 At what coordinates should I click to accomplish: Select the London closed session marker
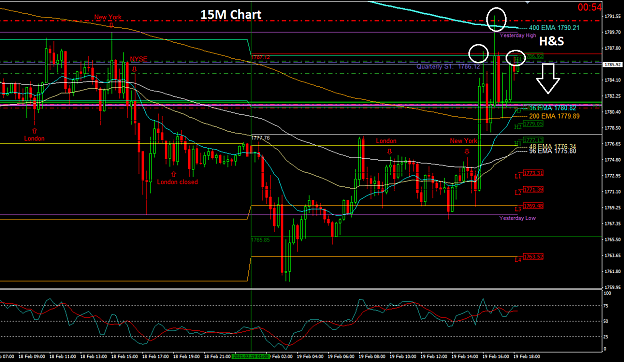[x=177, y=182]
